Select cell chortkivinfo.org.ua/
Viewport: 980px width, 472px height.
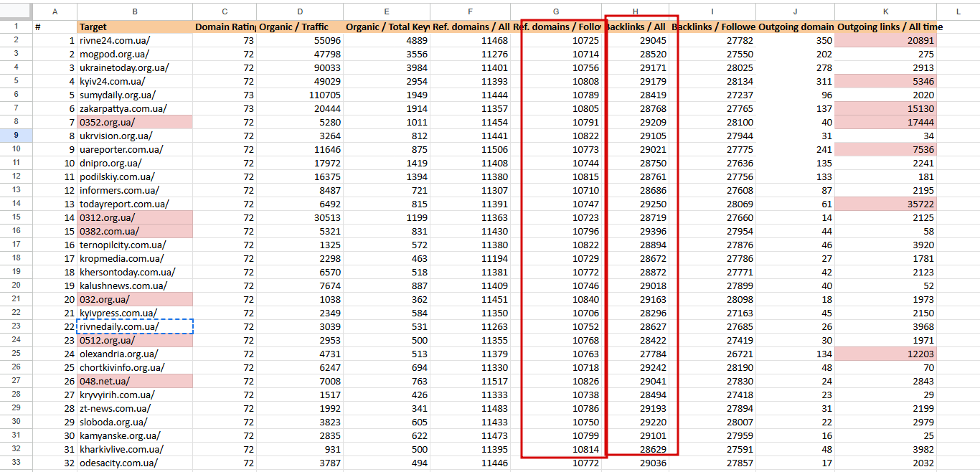point(135,367)
